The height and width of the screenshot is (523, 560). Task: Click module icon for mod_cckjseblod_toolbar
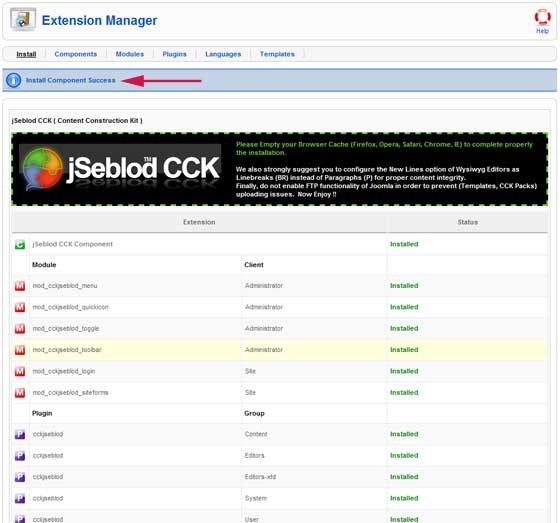[20, 350]
